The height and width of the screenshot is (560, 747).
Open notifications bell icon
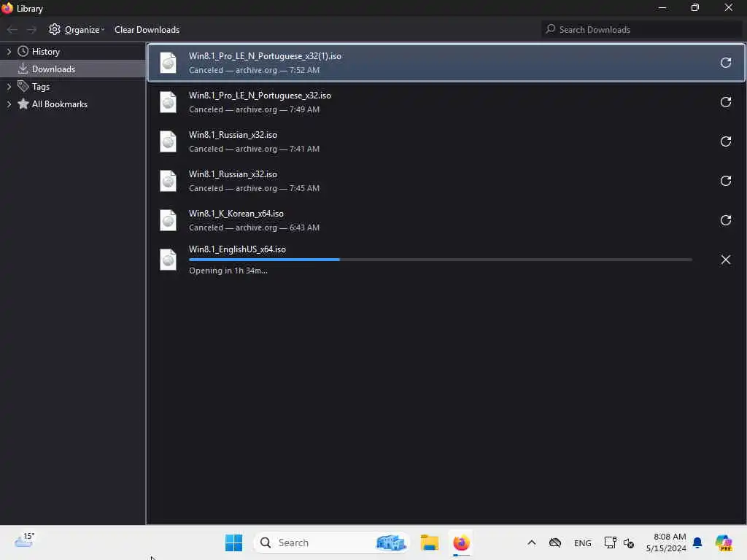pos(697,542)
